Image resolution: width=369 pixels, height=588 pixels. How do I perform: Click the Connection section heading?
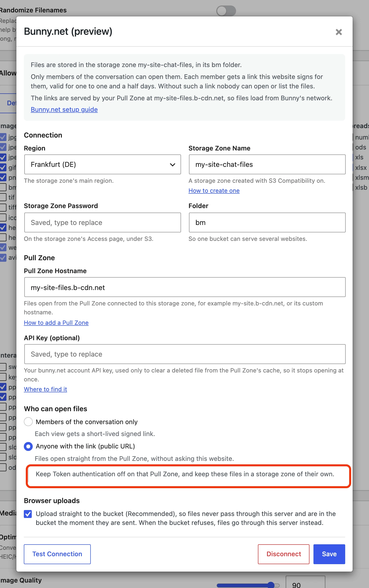coord(43,135)
